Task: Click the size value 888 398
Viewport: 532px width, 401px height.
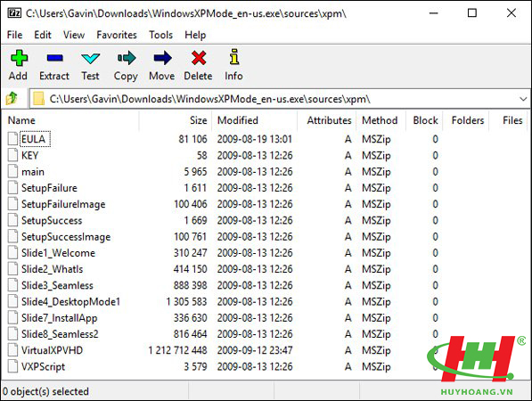Action: point(191,286)
